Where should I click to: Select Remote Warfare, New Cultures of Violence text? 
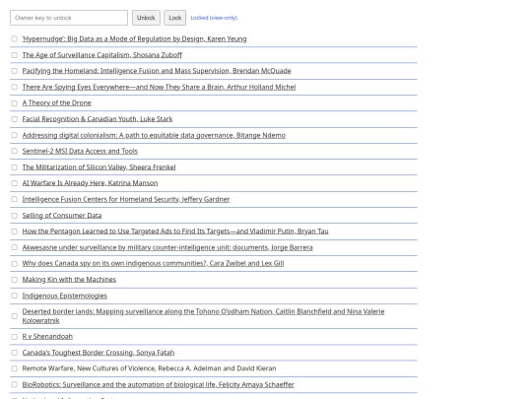150,368
